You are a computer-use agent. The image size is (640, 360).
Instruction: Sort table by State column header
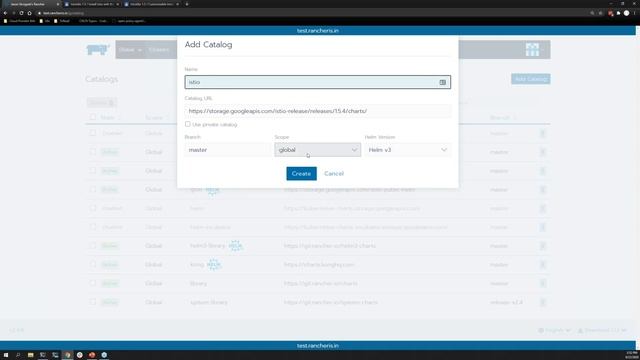coord(109,118)
